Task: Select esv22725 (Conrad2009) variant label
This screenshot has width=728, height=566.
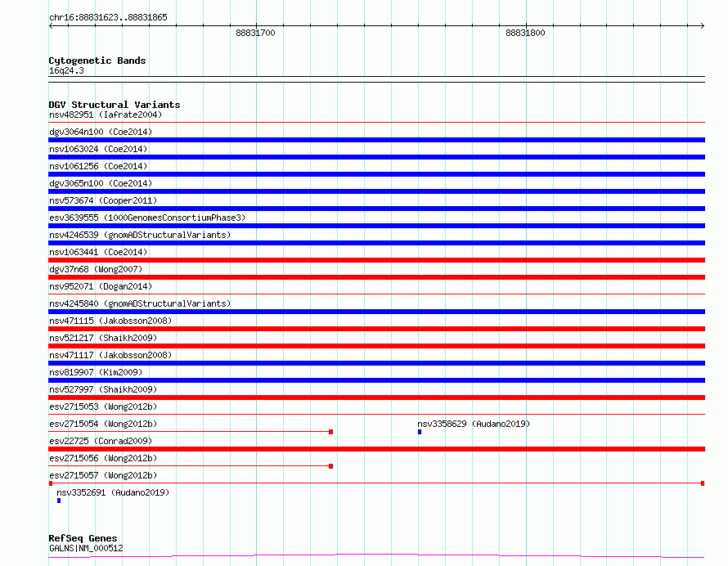Action: tap(101, 441)
